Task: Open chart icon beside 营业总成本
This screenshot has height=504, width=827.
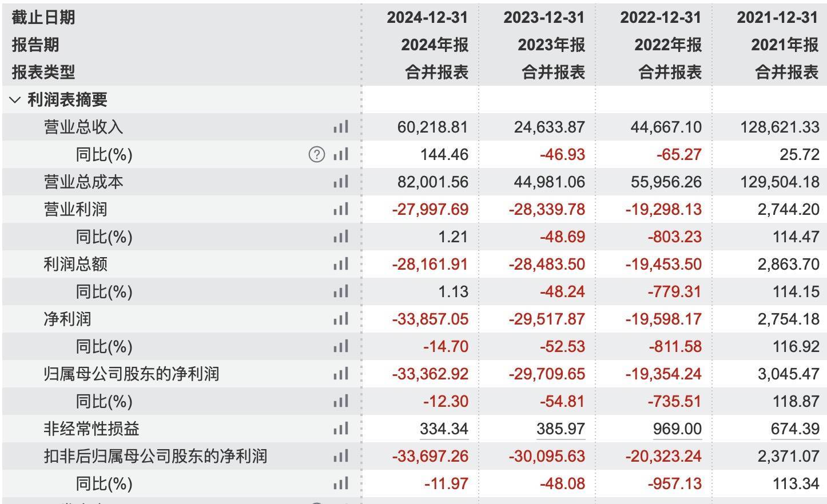Action: [x=341, y=182]
